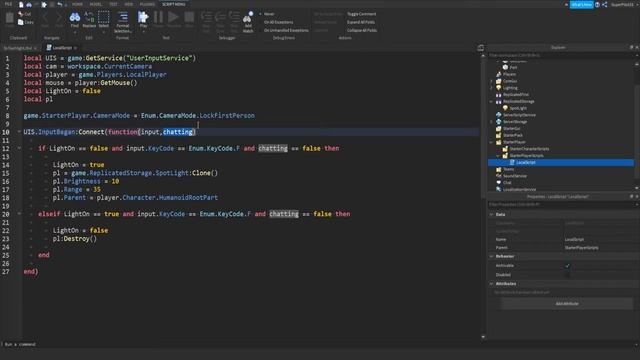Collapse the Behavior properties section
Screen dimensions: 640x360
(x=491, y=256)
